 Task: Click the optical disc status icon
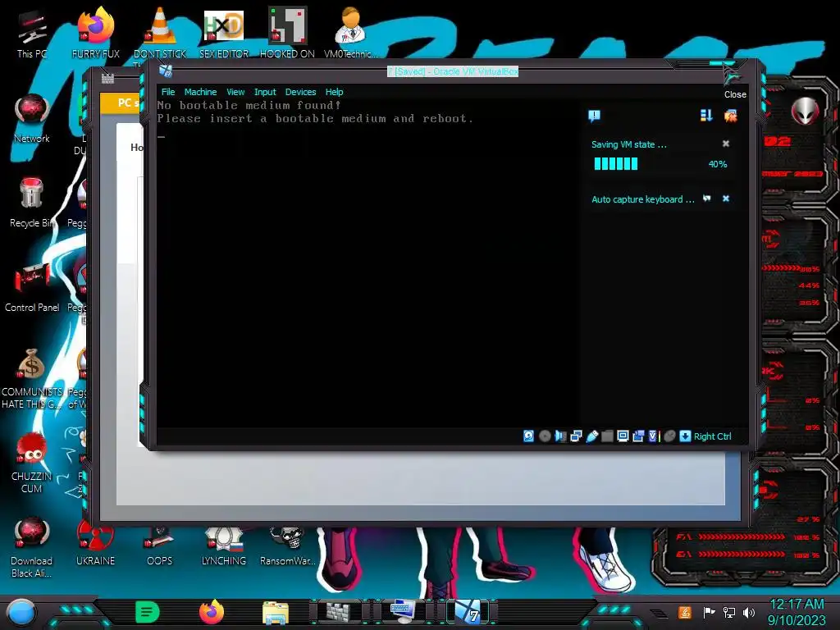coord(545,436)
